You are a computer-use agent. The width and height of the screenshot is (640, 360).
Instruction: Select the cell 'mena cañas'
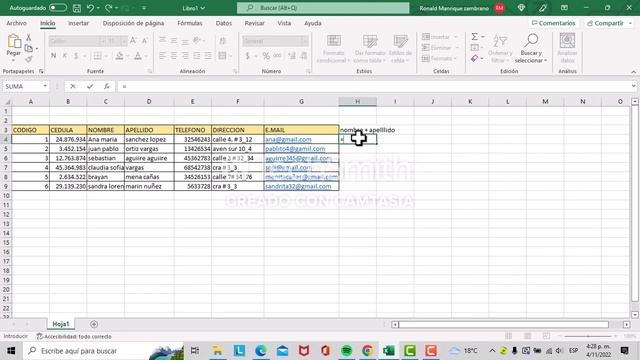pyautogui.click(x=149, y=177)
